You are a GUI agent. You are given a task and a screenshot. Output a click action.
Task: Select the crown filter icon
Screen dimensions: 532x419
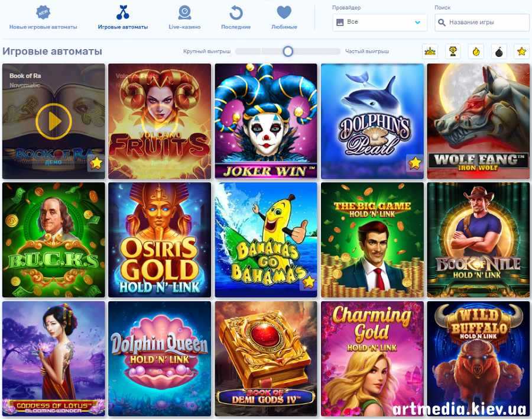click(430, 51)
